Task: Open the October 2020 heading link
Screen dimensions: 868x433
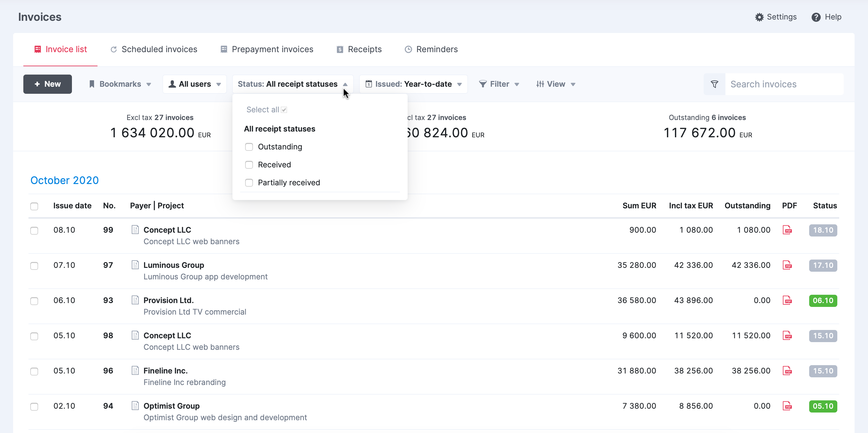Action: tap(64, 180)
